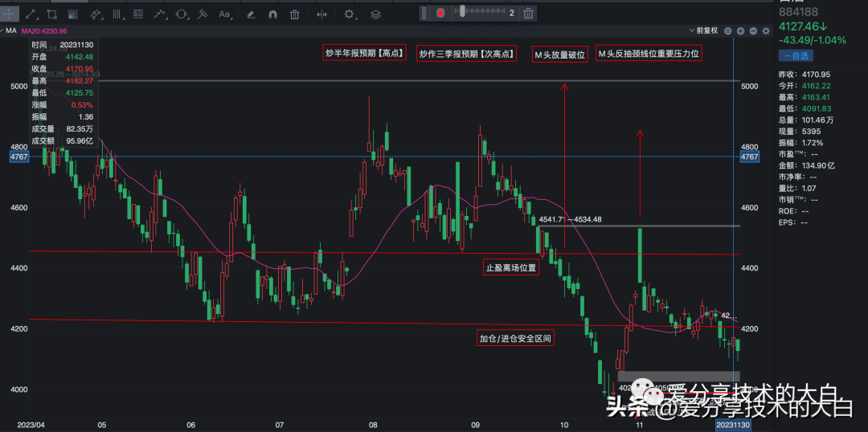The height and width of the screenshot is (432, 868).
Task: Open chart settings gear near 前复权
Action: tap(766, 31)
